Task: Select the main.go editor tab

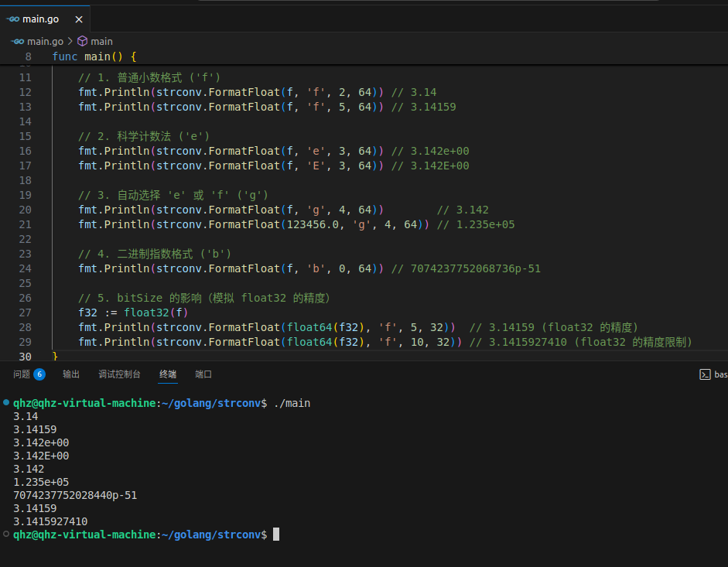Action: click(45, 19)
